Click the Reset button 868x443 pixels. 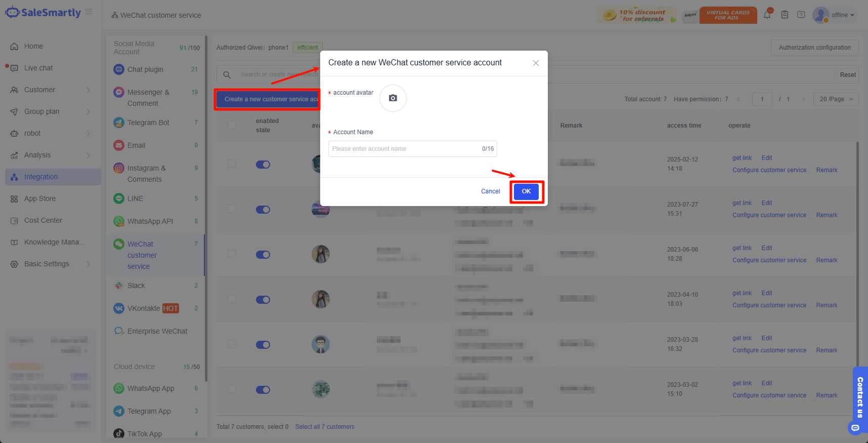848,75
